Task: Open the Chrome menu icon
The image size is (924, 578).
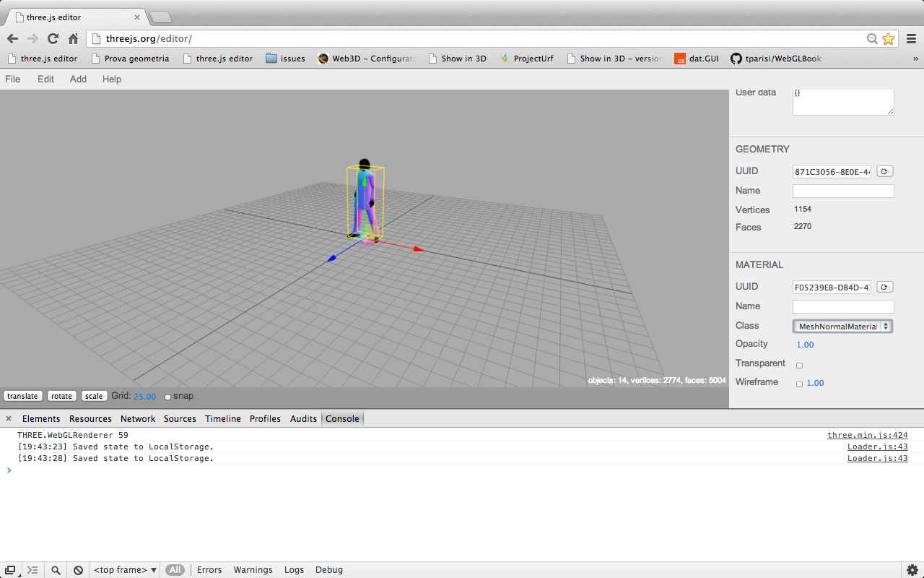Action: (x=911, y=38)
